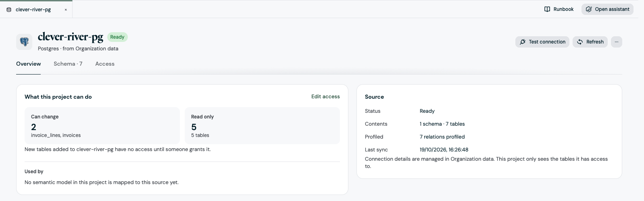Click the Contents label in Source
The width and height of the screenshot is (644, 201).
pos(376,124)
